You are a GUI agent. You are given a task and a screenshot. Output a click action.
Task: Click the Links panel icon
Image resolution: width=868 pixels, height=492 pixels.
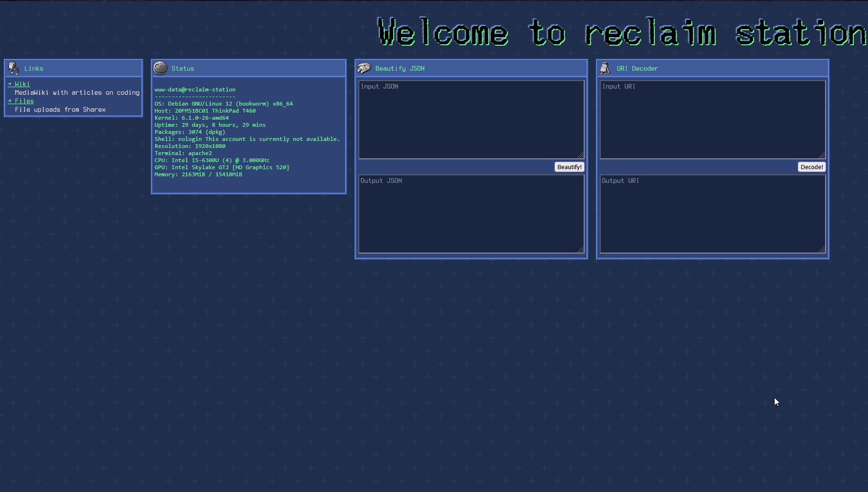[14, 68]
